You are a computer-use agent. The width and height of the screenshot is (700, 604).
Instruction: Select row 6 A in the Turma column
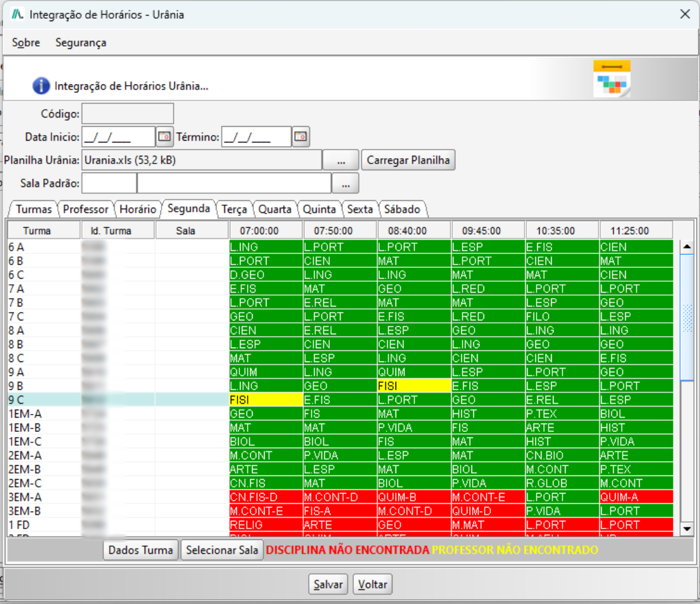click(x=44, y=247)
